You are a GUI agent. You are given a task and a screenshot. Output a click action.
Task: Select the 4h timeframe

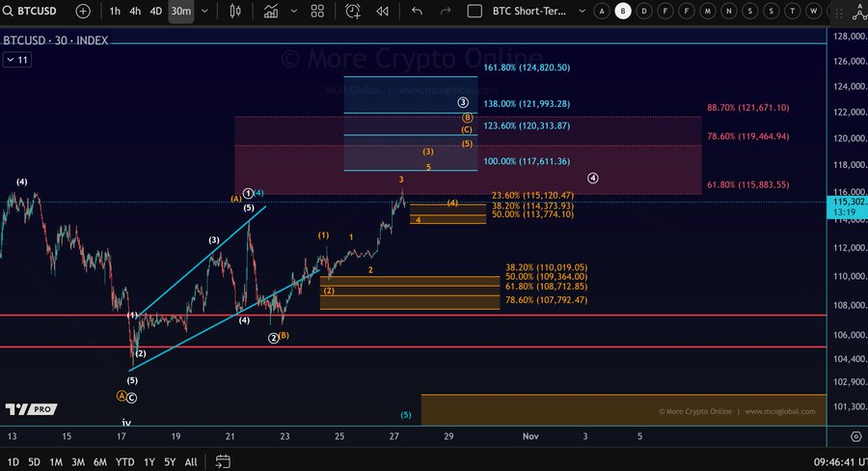[135, 11]
